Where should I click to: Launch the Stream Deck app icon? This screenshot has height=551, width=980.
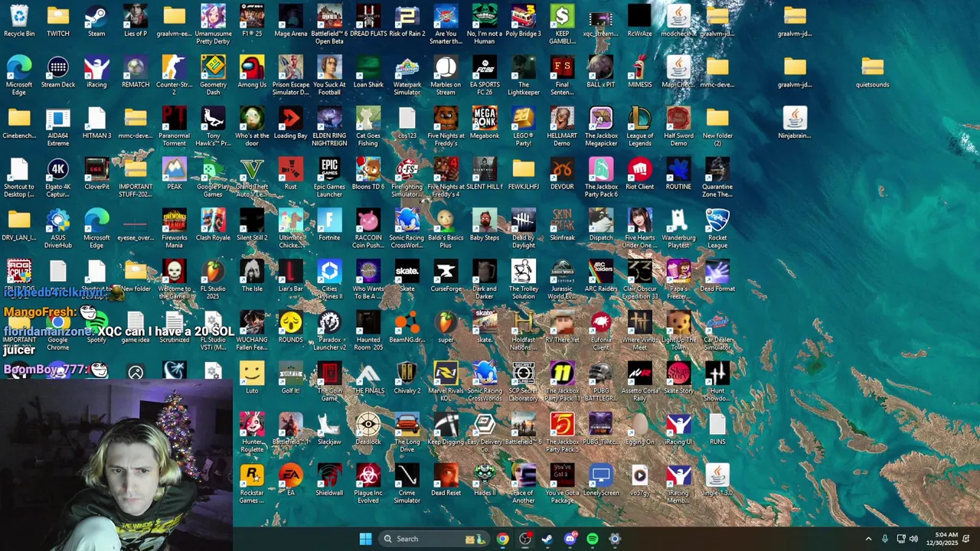(x=58, y=72)
